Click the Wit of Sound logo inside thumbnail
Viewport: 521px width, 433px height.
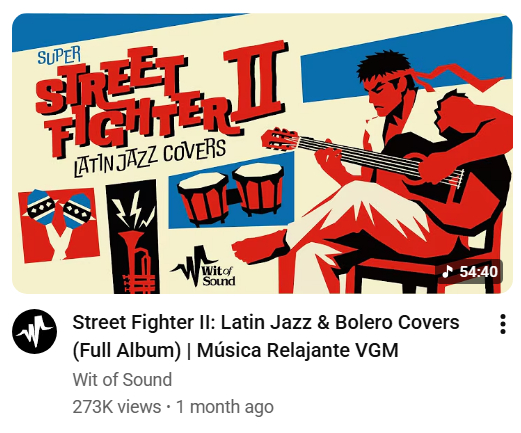(204, 267)
